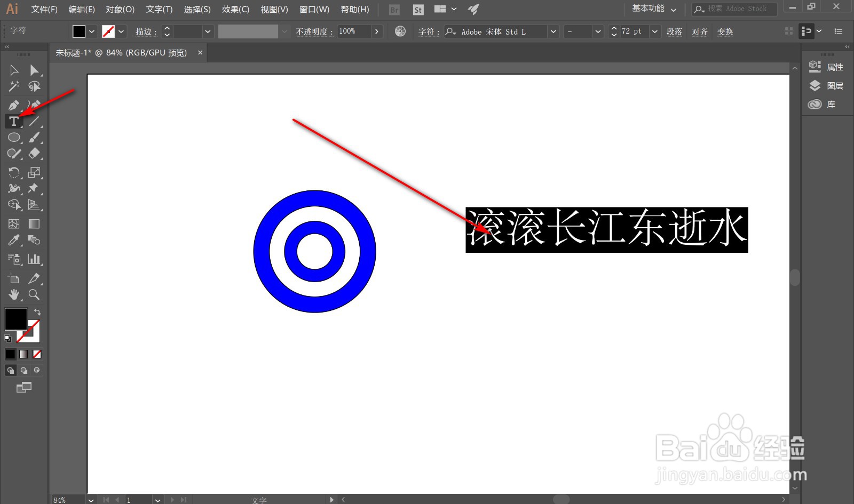This screenshot has height=504, width=854.
Task: Open Adobe Bridge via Br icon
Action: pyautogui.click(x=394, y=10)
